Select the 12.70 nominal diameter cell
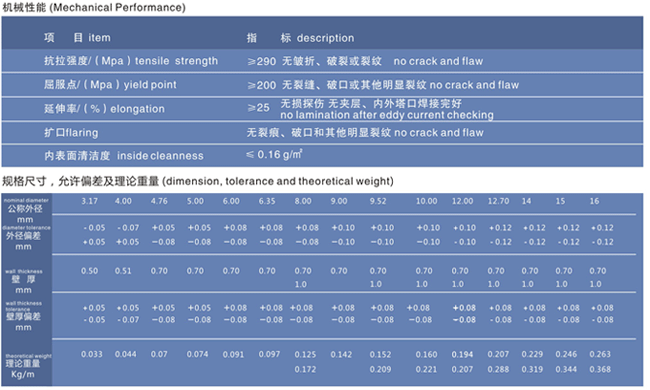Screen dimensions: 650x390 pyautogui.click(x=498, y=201)
